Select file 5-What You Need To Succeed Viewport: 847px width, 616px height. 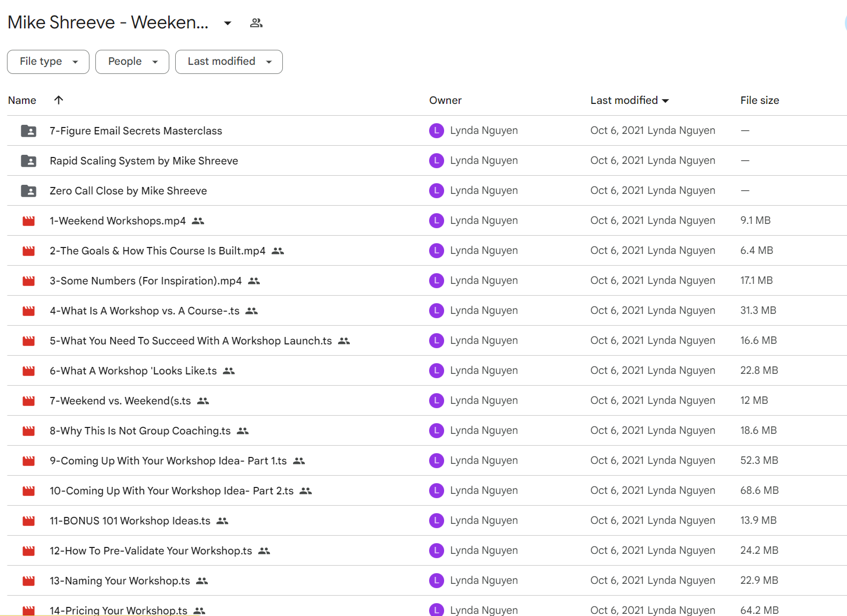(x=191, y=341)
